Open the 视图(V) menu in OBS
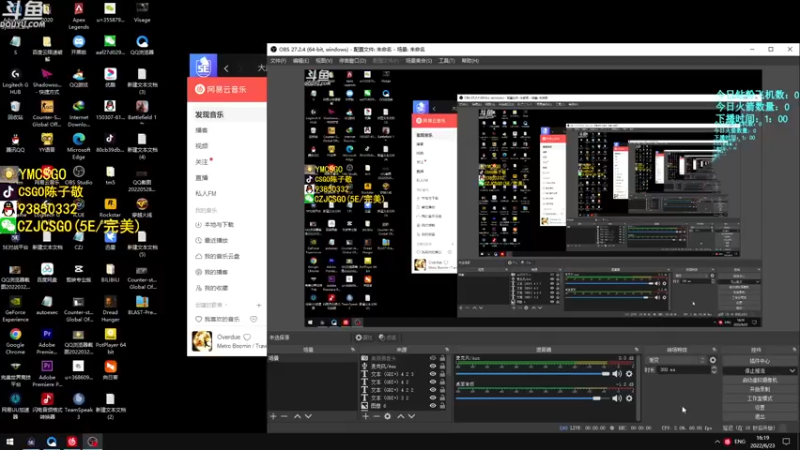800x450 pixels. pos(323,61)
